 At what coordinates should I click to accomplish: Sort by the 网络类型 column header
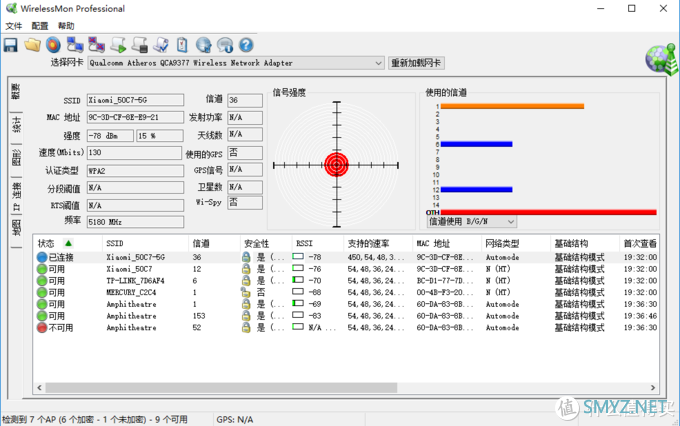[x=516, y=243]
